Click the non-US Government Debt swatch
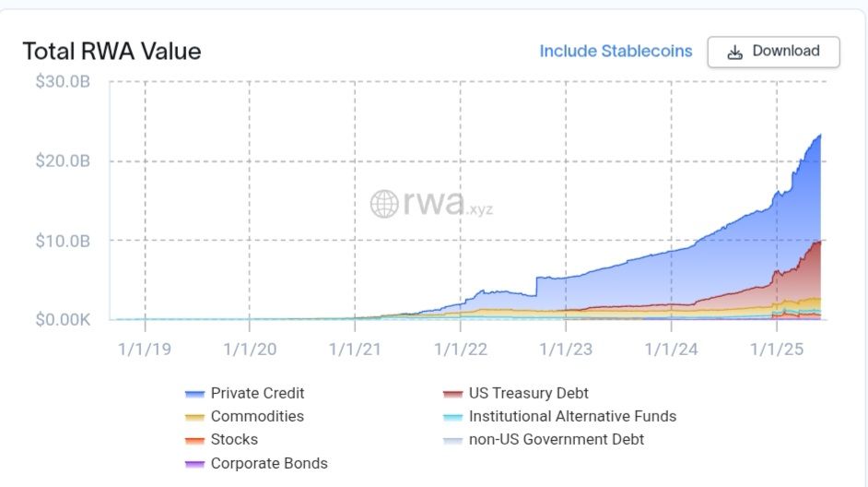This screenshot has width=868, height=487. click(452, 440)
